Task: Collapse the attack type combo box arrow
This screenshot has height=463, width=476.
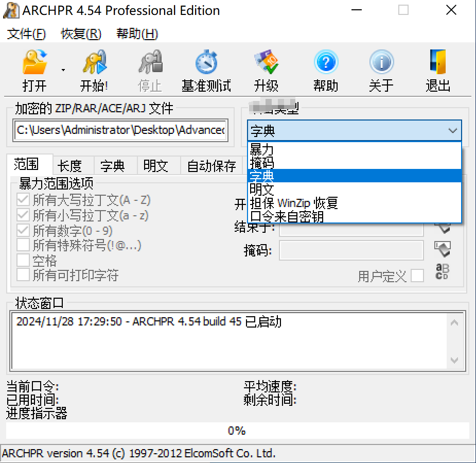Action: pyautogui.click(x=453, y=131)
